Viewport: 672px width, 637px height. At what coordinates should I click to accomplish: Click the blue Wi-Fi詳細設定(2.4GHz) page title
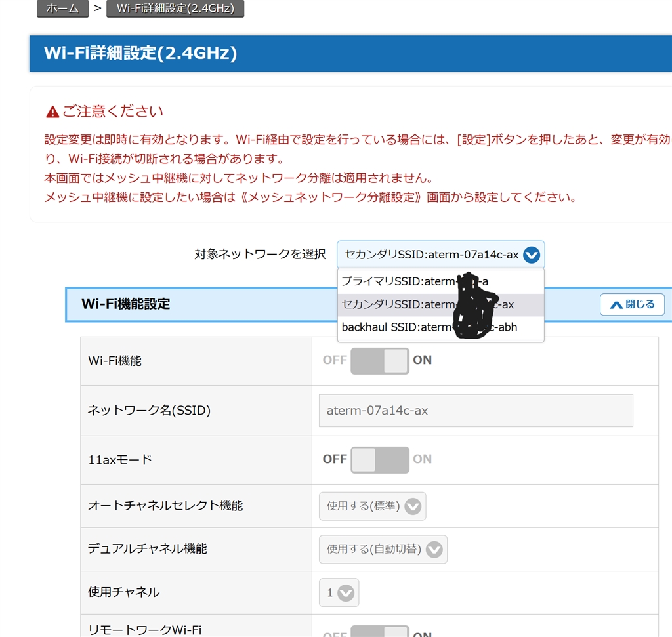pyautogui.click(x=140, y=53)
